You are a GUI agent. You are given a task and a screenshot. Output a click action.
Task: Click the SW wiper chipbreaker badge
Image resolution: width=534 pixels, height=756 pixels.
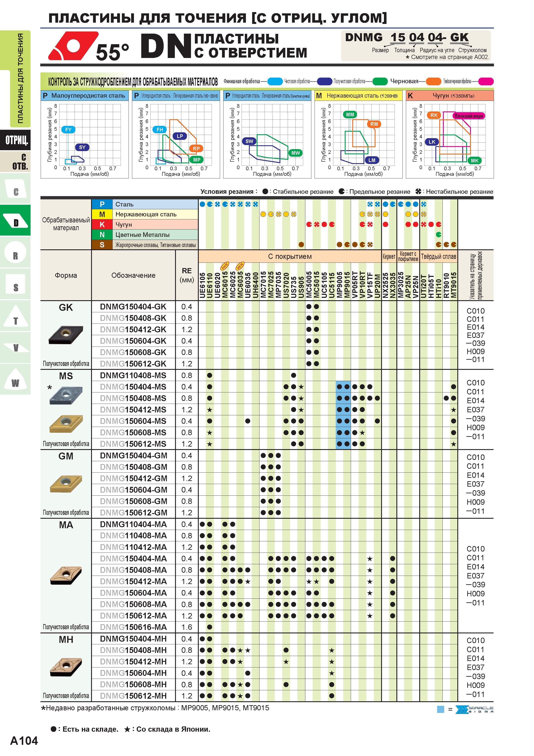(x=249, y=141)
